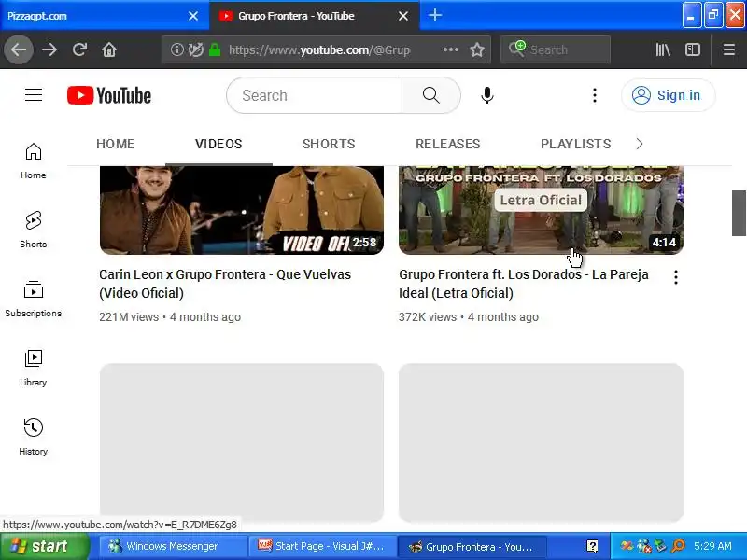Click the browser forward arrow

pyautogui.click(x=49, y=49)
